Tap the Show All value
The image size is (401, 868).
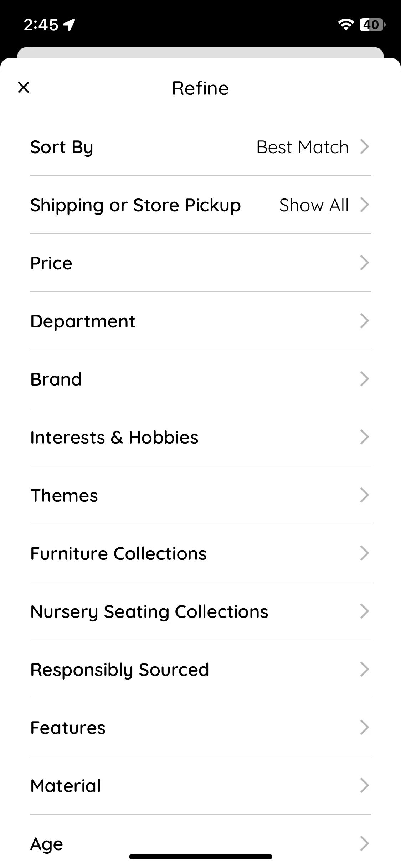coord(314,205)
